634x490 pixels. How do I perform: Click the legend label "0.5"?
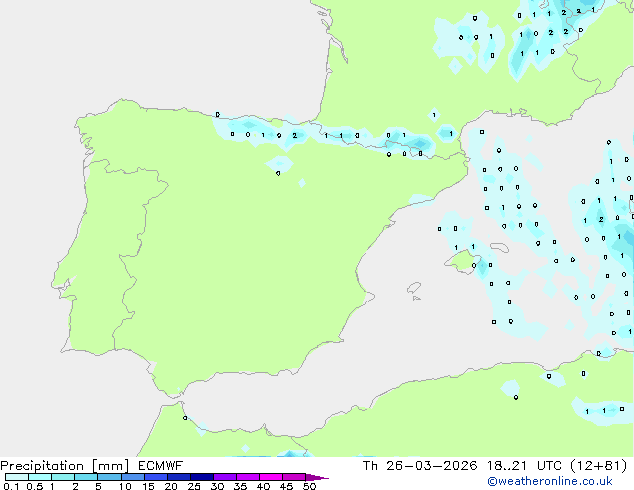(x=34, y=486)
